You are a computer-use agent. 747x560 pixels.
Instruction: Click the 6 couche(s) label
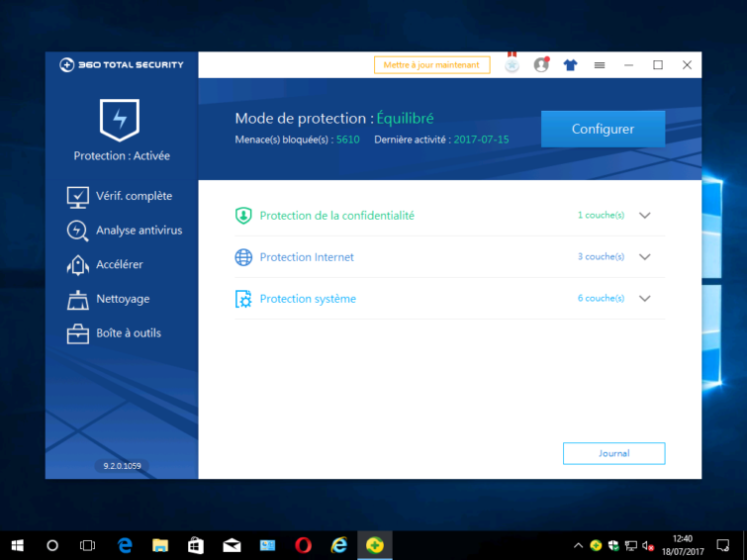pos(601,298)
